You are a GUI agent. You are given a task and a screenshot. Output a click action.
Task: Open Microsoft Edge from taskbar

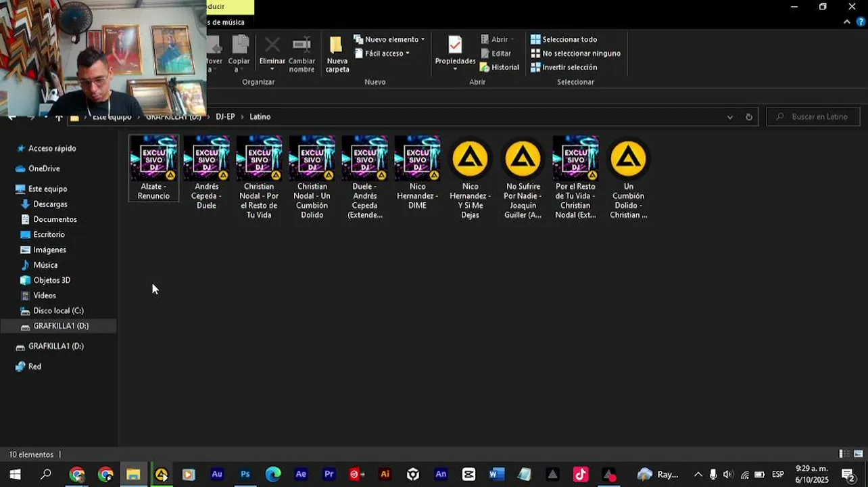click(x=273, y=475)
